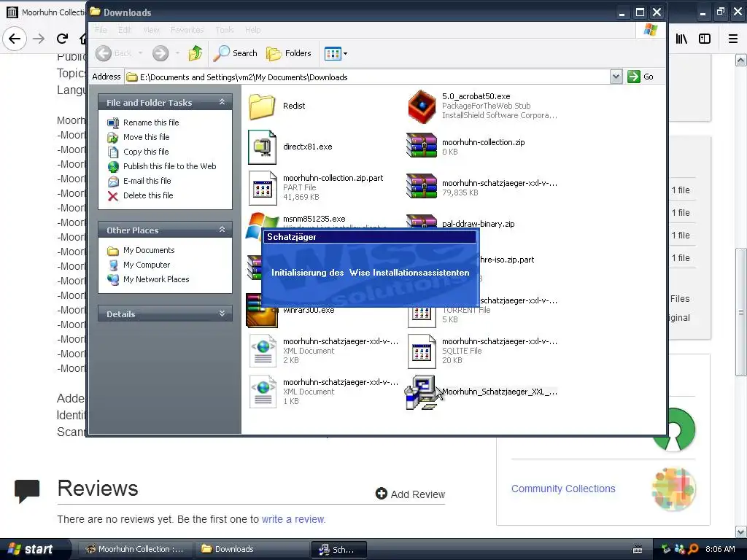747x560 pixels.
Task: Click Rename this file
Action: [x=151, y=122]
